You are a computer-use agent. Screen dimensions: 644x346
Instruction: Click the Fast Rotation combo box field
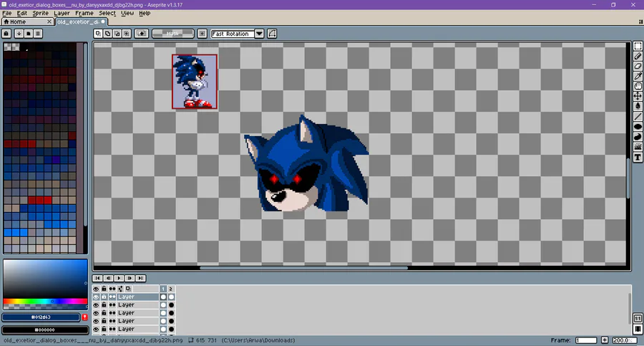tap(233, 34)
